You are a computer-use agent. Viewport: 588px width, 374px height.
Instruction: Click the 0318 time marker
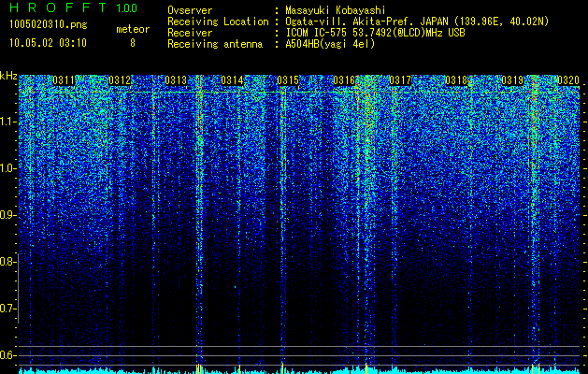tap(456, 80)
